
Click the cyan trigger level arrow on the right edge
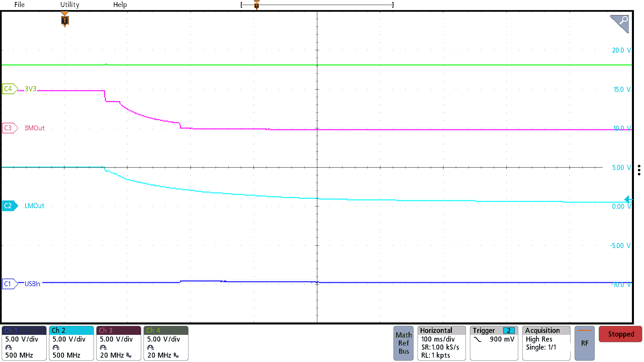pyautogui.click(x=628, y=199)
